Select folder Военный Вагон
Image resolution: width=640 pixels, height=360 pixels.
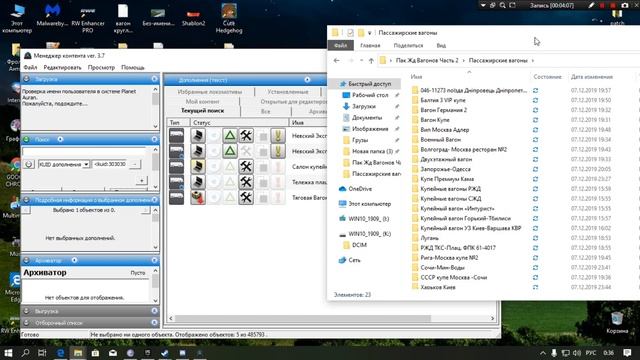pyautogui.click(x=440, y=140)
